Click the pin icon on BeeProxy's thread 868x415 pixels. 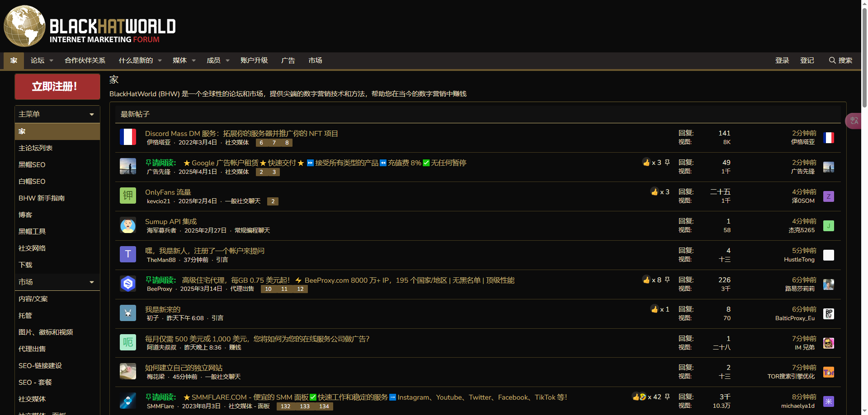pyautogui.click(x=667, y=280)
